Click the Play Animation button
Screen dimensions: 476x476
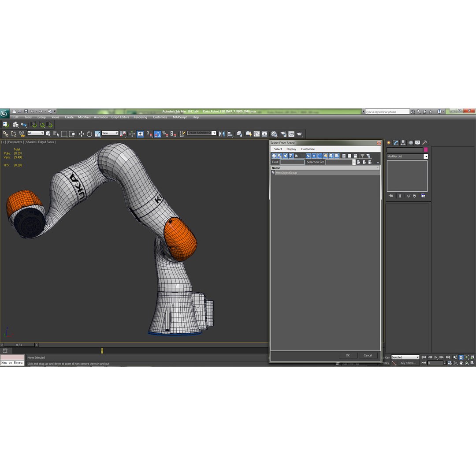click(x=436, y=357)
